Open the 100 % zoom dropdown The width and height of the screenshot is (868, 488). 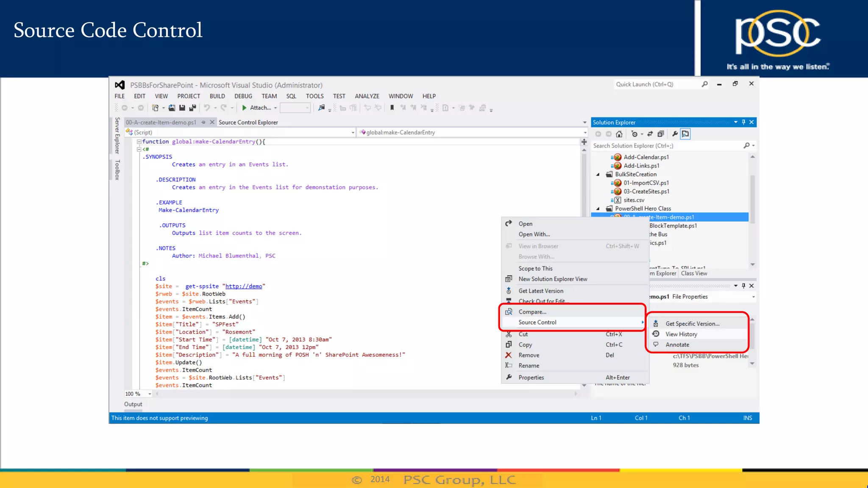(x=150, y=394)
